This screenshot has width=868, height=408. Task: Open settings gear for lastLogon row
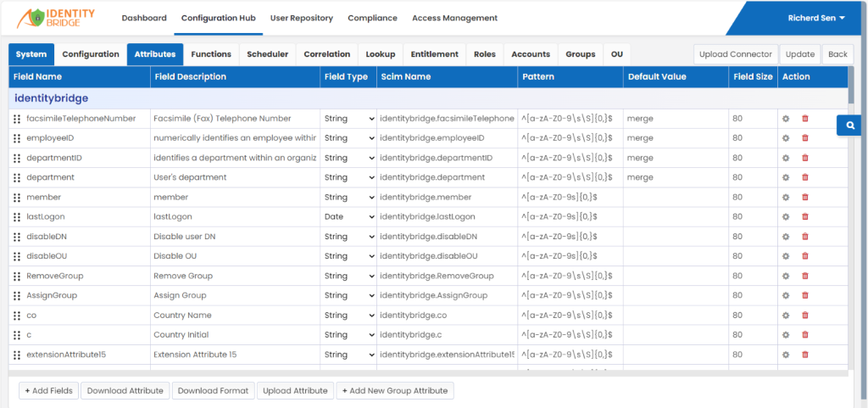coord(785,217)
